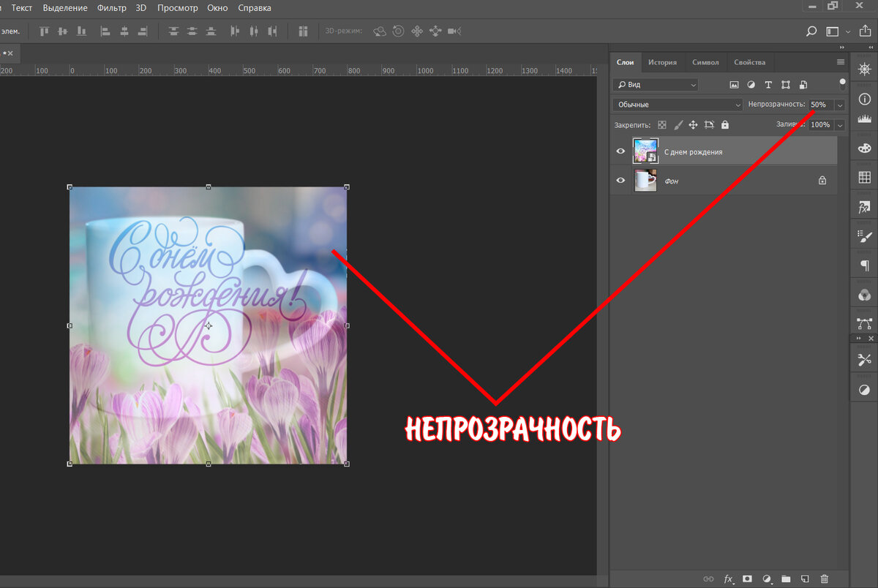Add a layer mask icon
This screenshot has width=878, height=588.
pos(748,578)
